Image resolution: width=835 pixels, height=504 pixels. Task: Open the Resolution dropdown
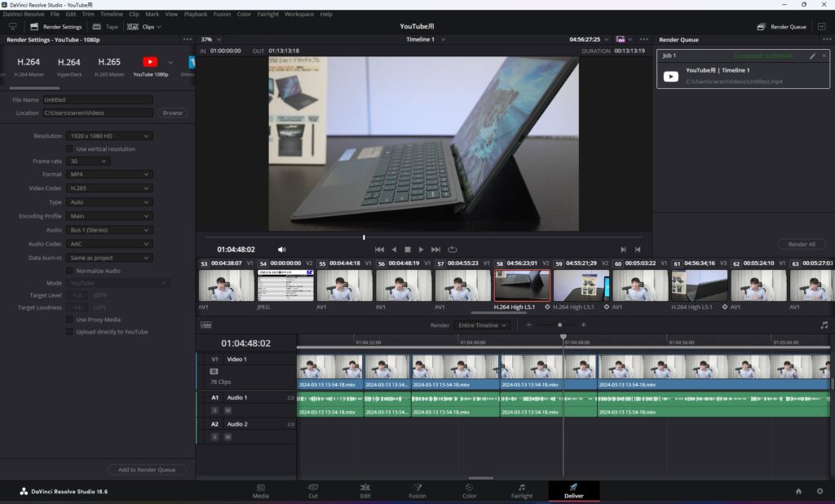point(109,136)
